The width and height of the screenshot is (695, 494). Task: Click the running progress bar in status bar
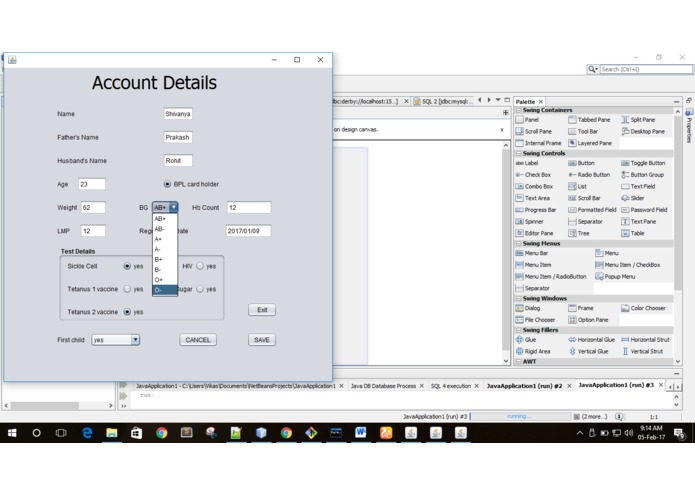520,416
